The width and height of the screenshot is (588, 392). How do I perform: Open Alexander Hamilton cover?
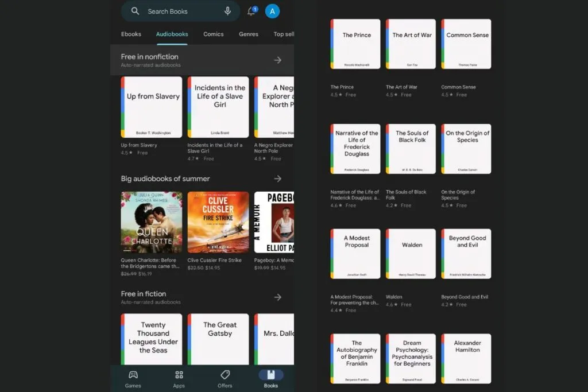(x=466, y=359)
